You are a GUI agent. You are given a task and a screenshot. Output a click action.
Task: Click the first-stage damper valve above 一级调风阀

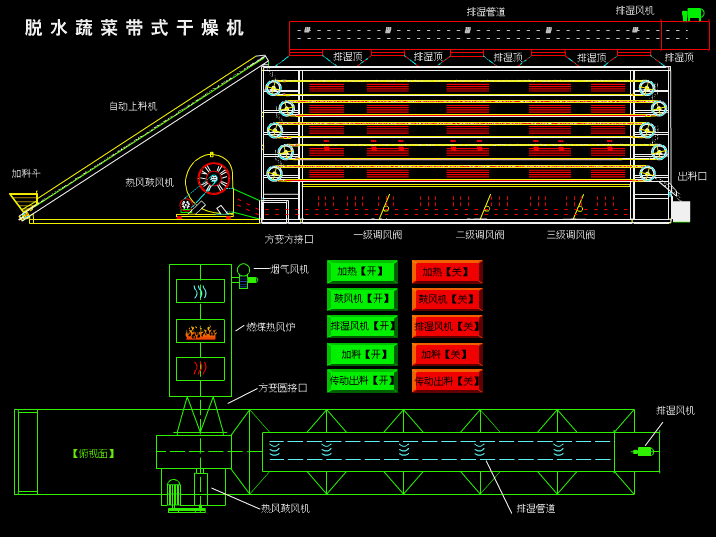(x=384, y=207)
